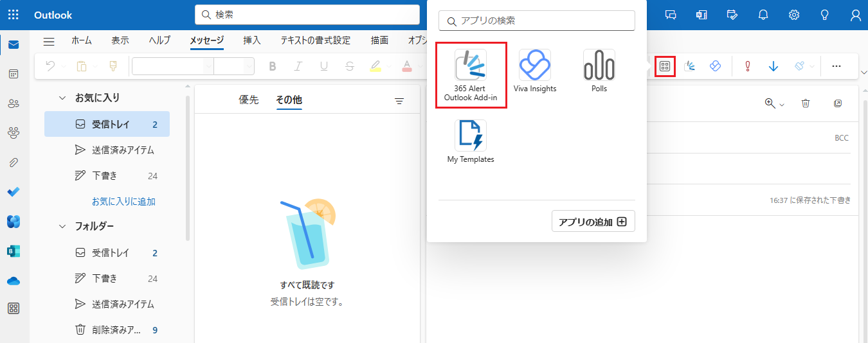Click the アプリの検索 search field
868x343 pixels.
[x=536, y=21]
